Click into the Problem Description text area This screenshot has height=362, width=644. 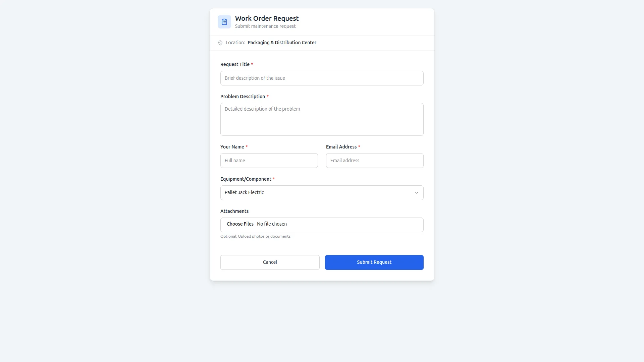pyautogui.click(x=322, y=119)
